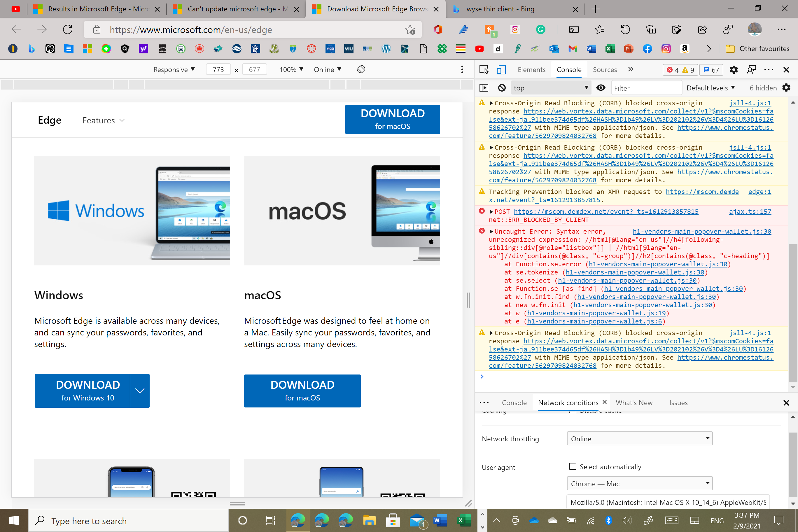This screenshot has width=798, height=532.
Task: Open the History clock icon
Action: (625, 29)
